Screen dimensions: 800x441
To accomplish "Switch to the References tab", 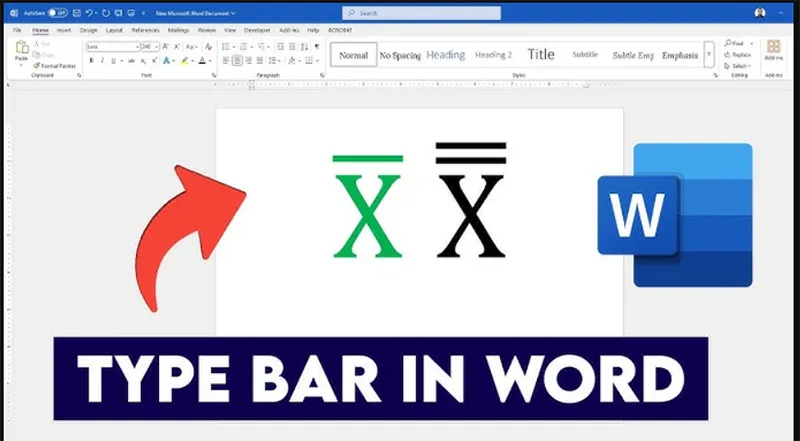I will (x=145, y=30).
